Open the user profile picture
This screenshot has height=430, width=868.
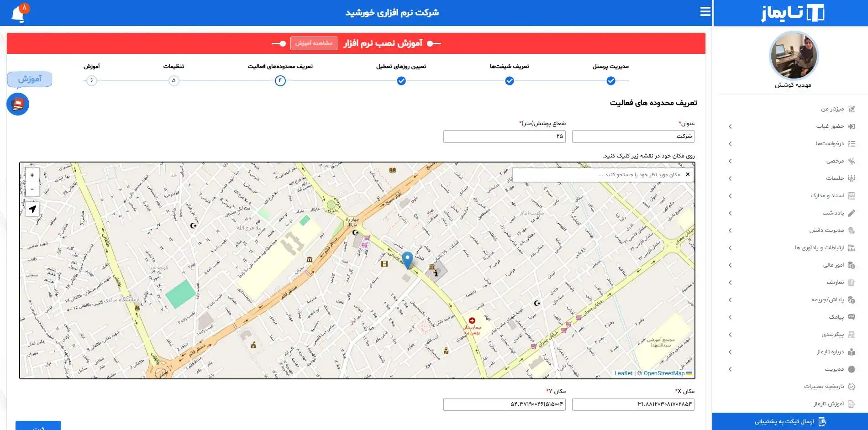click(794, 56)
